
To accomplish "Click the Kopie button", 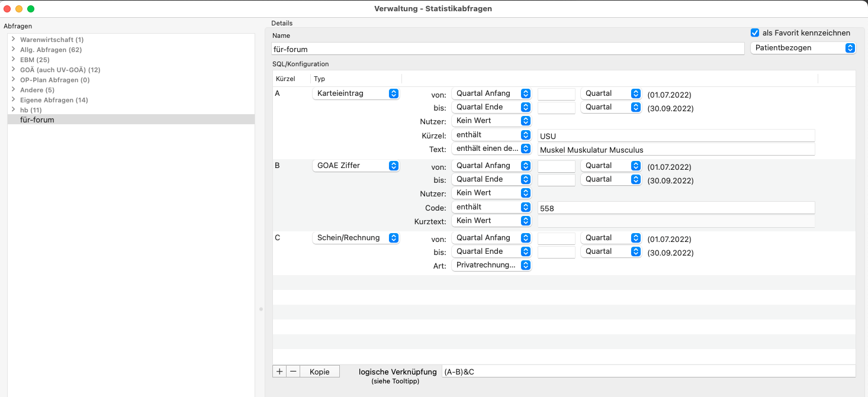I will [320, 372].
